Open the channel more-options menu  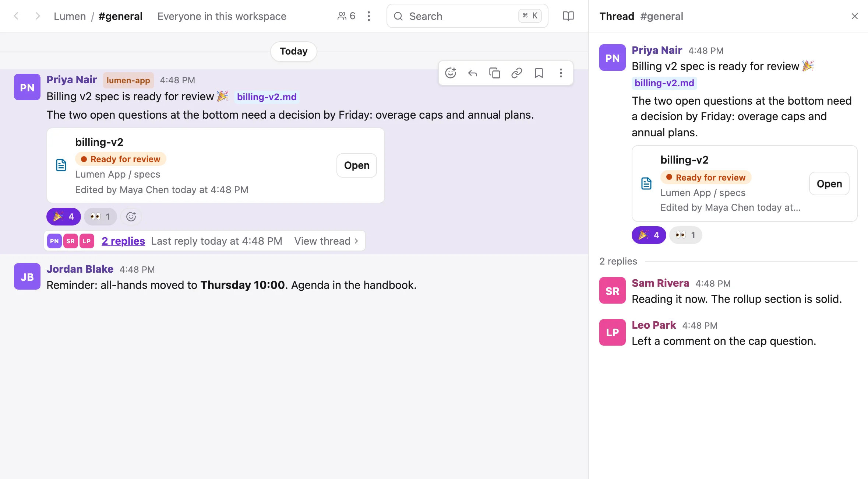[369, 16]
